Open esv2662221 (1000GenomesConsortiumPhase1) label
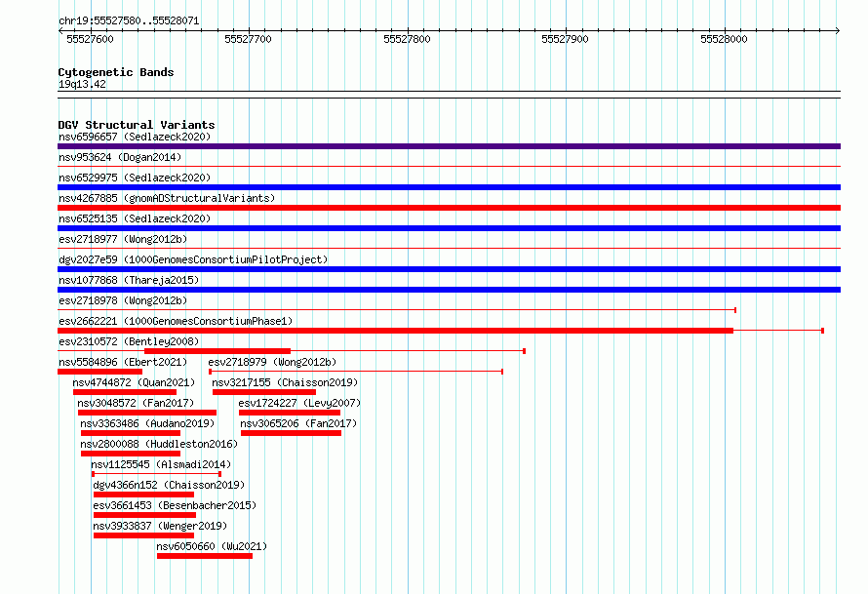 [x=176, y=321]
